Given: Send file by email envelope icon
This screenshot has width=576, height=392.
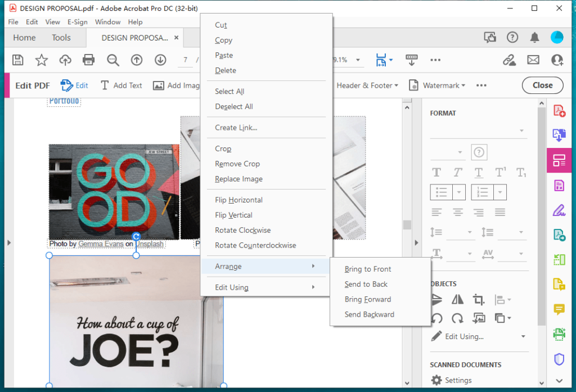Looking at the screenshot, I should tap(533, 60).
